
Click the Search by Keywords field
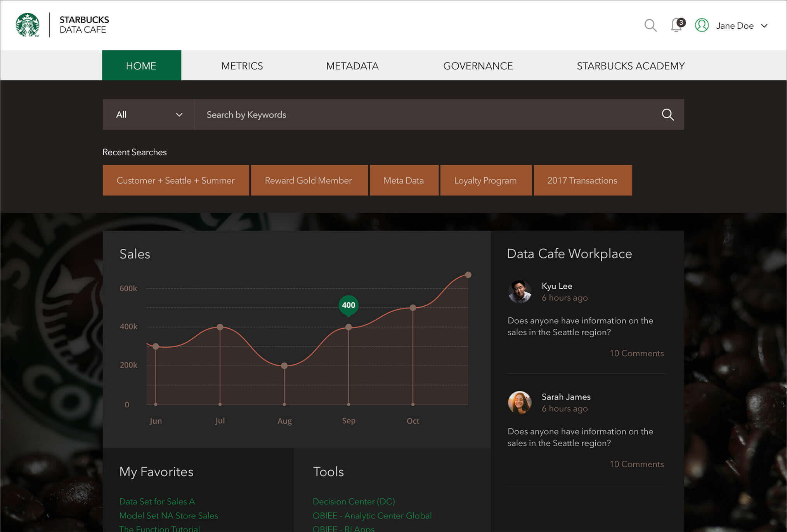click(x=427, y=114)
